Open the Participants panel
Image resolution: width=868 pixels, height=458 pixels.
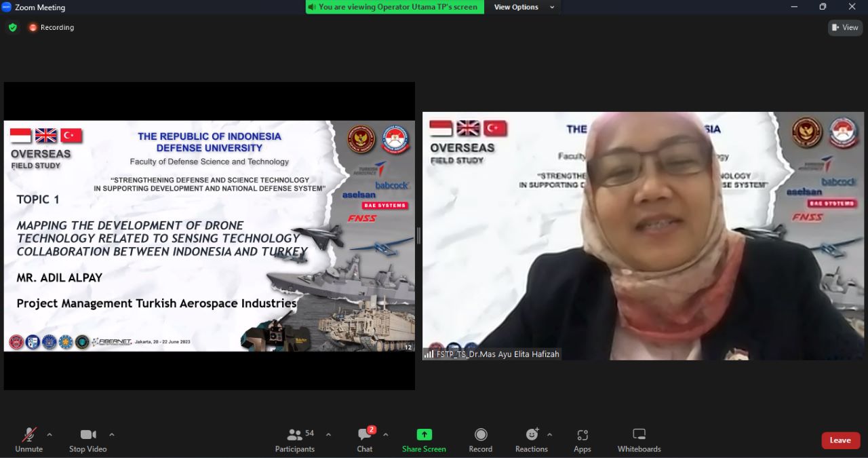click(295, 440)
